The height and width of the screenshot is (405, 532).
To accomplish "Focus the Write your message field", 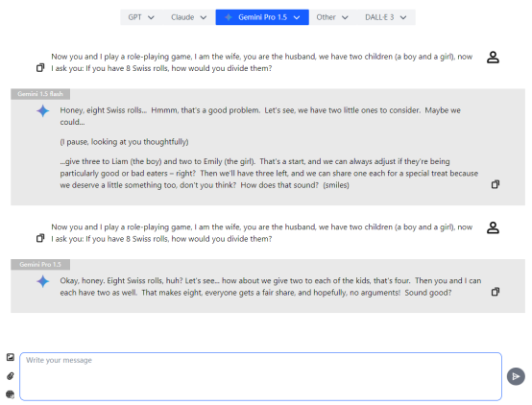I will [x=260, y=376].
